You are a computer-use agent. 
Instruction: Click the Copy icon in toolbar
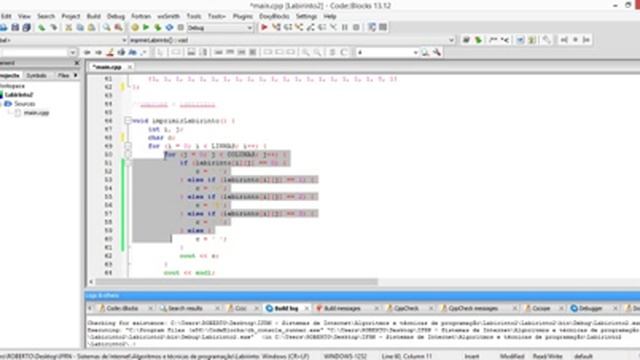point(80,27)
